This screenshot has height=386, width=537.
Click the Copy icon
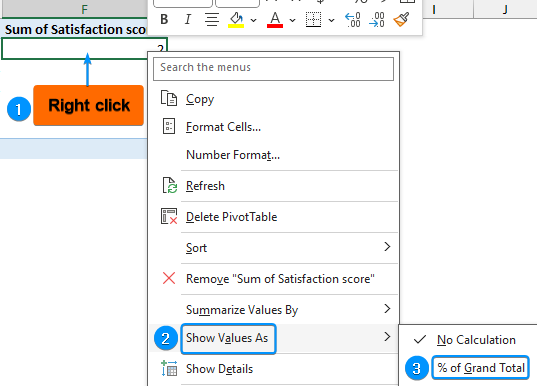169,99
